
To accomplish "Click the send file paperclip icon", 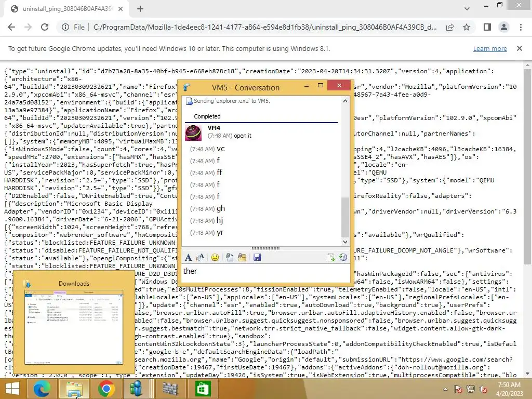I will [229, 258].
